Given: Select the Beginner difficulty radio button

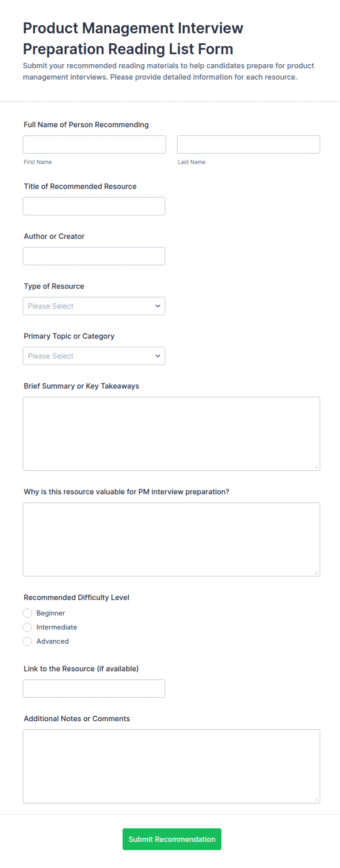Looking at the screenshot, I should tap(27, 613).
